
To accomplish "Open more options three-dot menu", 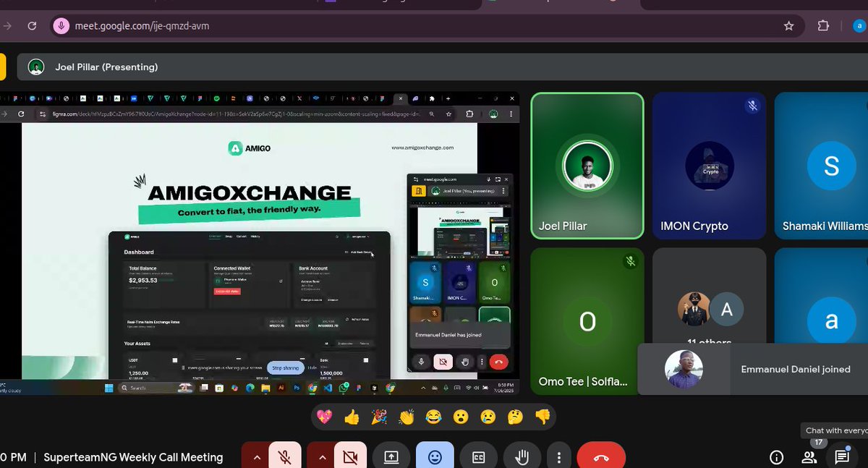I will 559,457.
